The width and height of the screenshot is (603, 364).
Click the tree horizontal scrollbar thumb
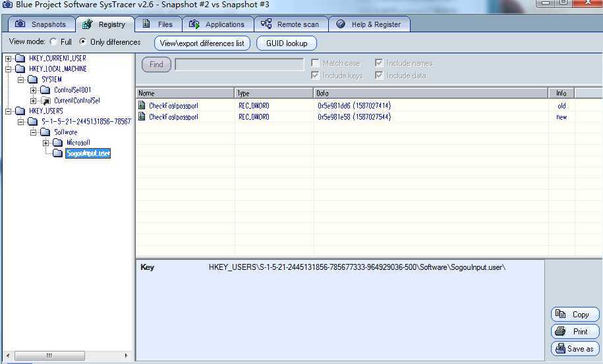click(x=49, y=355)
